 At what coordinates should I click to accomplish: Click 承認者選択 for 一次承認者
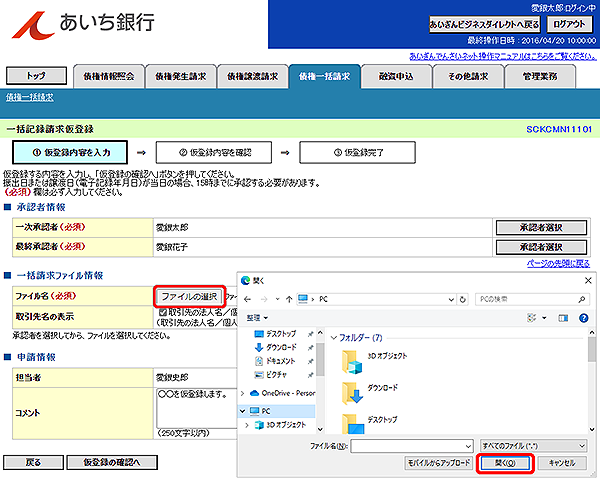[541, 228]
